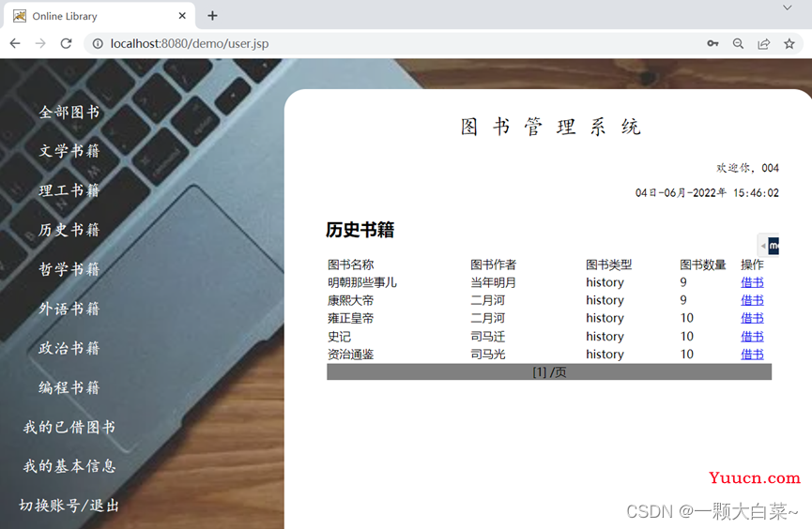This screenshot has height=529, width=812.
Task: Select book title 资治通鉴
Action: click(x=350, y=355)
